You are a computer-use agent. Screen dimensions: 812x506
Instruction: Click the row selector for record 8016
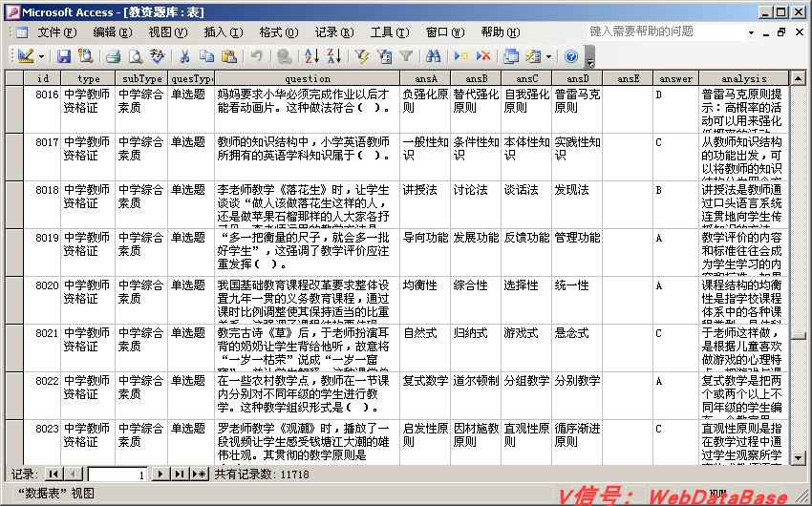tap(14, 109)
